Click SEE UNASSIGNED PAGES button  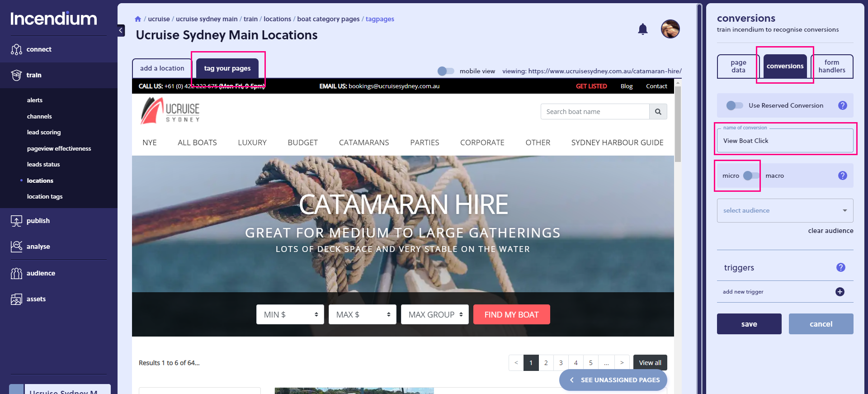click(613, 380)
